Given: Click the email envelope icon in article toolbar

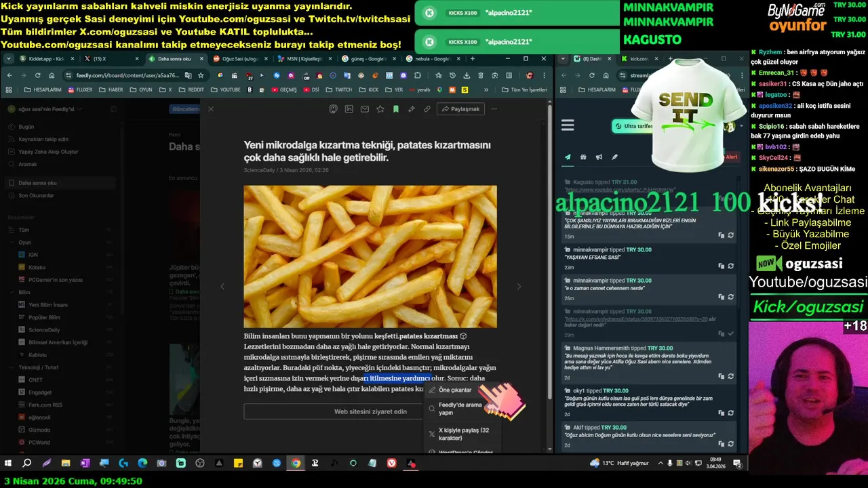Looking at the screenshot, I should pyautogui.click(x=364, y=109).
